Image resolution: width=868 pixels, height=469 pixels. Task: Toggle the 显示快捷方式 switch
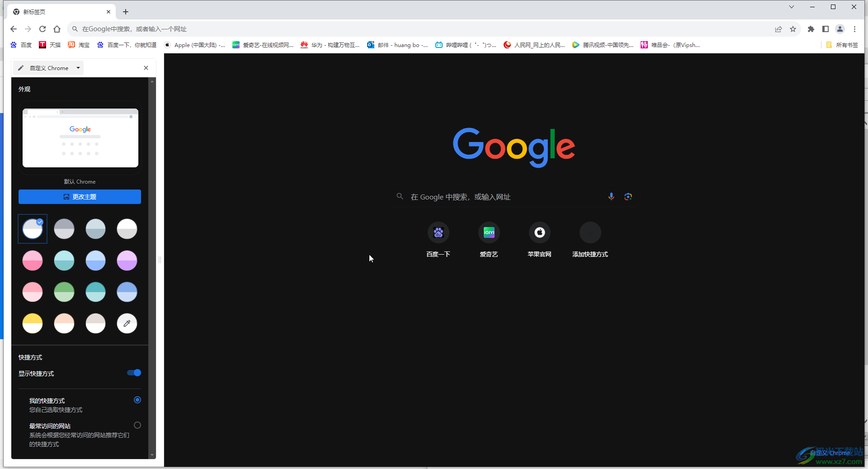(x=134, y=373)
